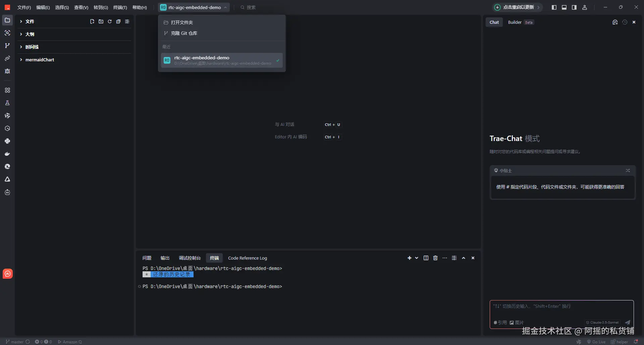Open the Edge browser tools icon

click(x=7, y=166)
